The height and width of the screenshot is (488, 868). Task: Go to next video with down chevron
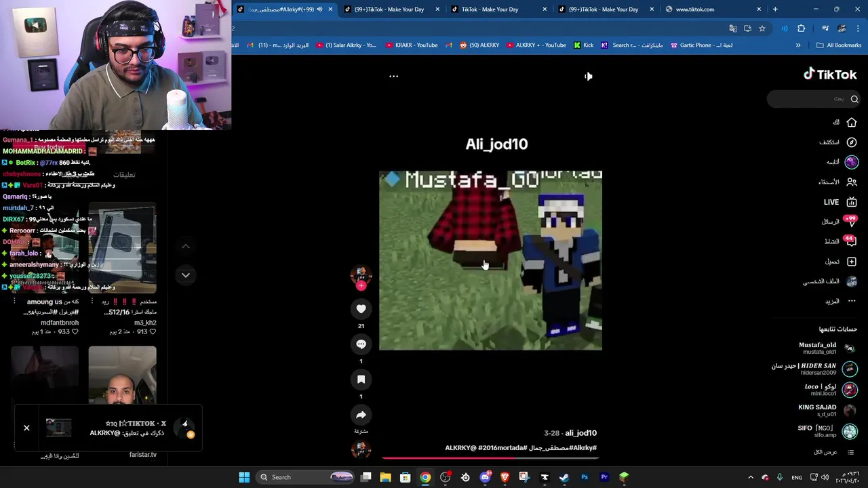click(186, 275)
